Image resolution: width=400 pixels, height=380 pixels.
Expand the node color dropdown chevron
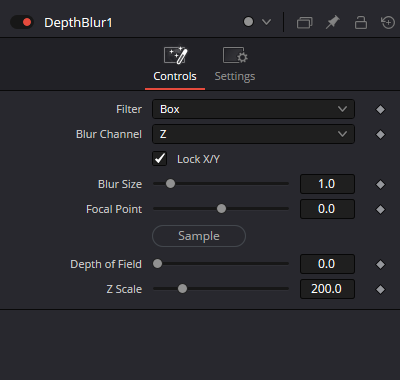tap(266, 22)
